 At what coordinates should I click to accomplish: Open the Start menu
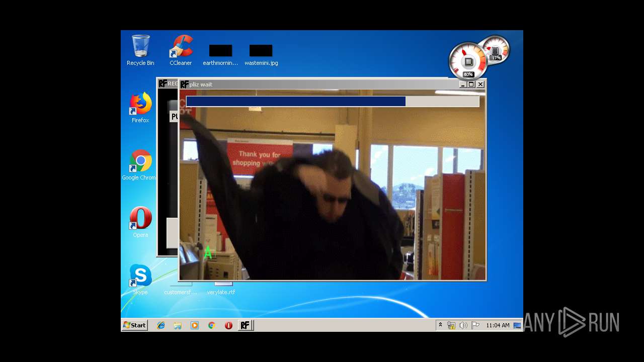134,325
